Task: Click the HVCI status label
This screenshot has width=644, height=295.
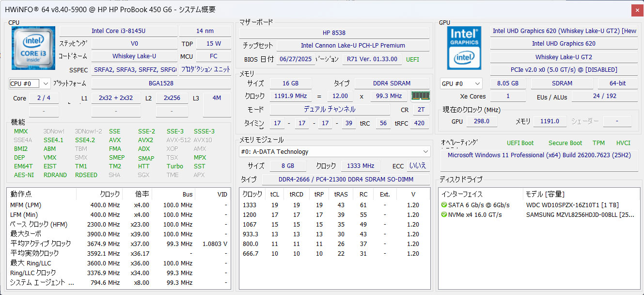Action: 623,143
